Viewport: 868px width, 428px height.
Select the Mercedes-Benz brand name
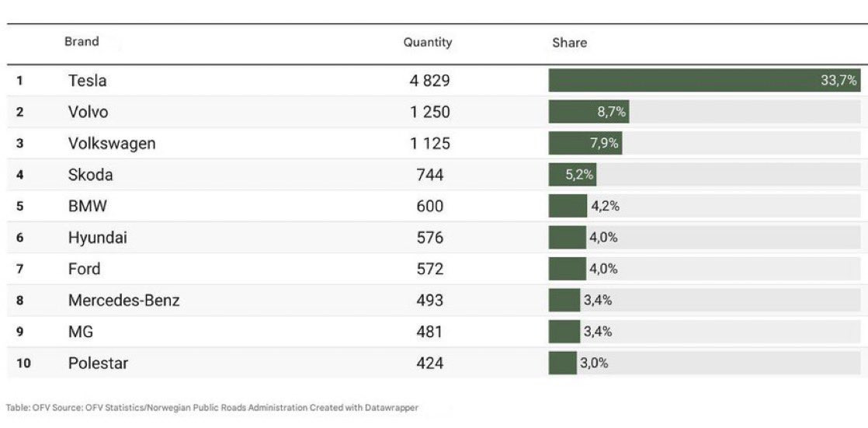point(124,301)
